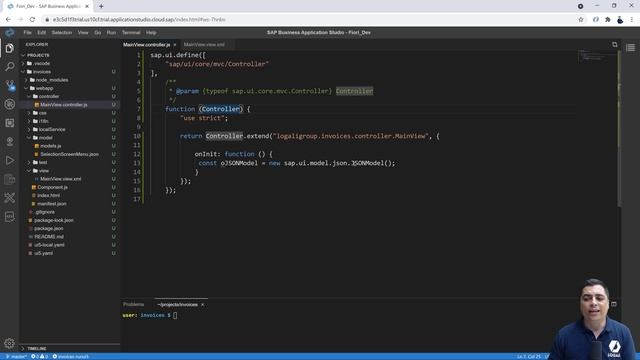Close the Fiori_Dev browser tab
Image resolution: width=640 pixels, height=360 pixels.
click(x=87, y=6)
